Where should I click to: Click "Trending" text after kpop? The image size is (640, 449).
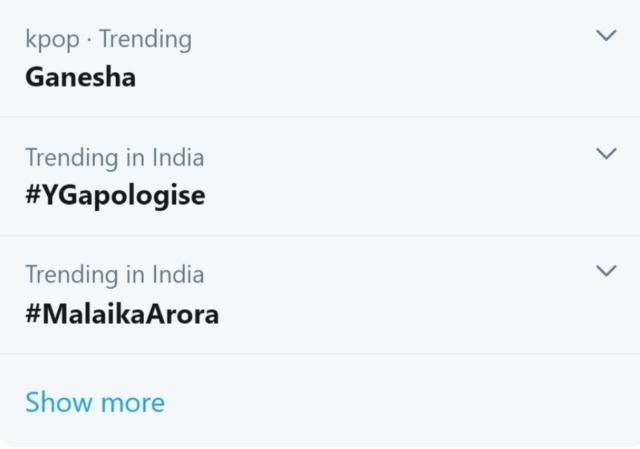tap(145, 39)
